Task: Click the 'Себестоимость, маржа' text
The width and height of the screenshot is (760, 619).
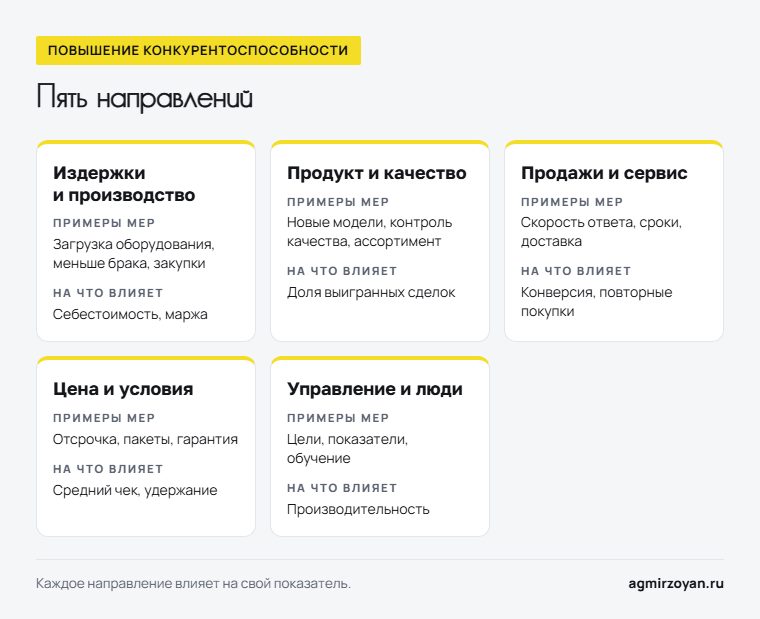Action: click(x=130, y=314)
